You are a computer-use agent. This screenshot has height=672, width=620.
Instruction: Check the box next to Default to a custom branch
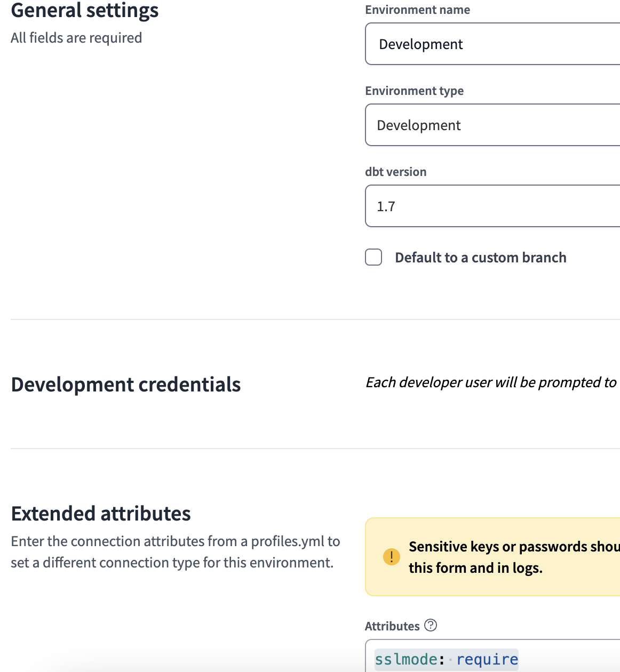pyautogui.click(x=373, y=257)
